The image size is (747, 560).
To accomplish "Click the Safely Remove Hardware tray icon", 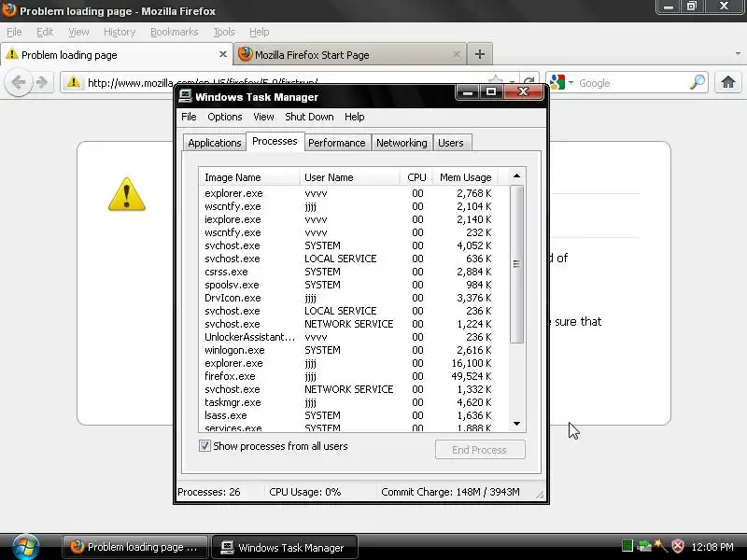I will click(x=643, y=546).
